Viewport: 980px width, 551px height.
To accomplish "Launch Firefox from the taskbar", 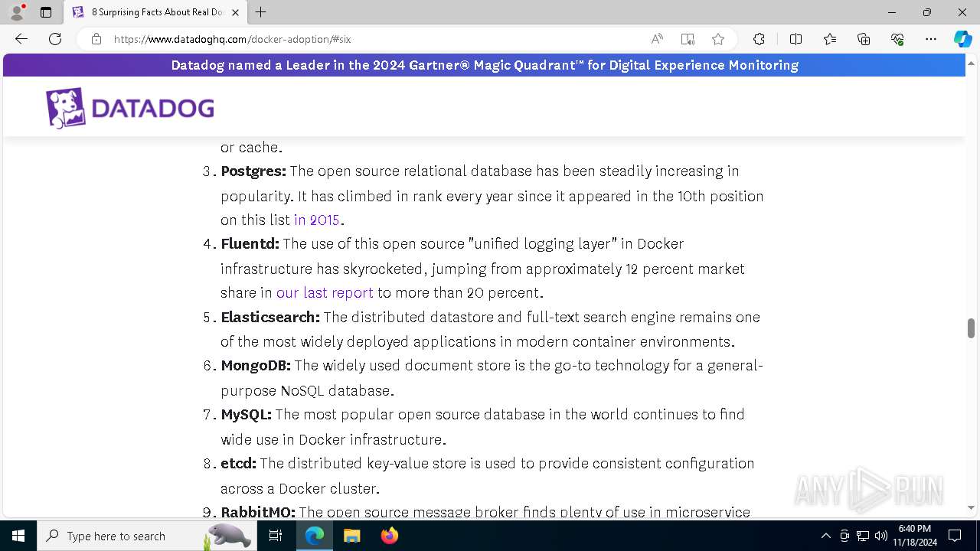I will point(389,536).
